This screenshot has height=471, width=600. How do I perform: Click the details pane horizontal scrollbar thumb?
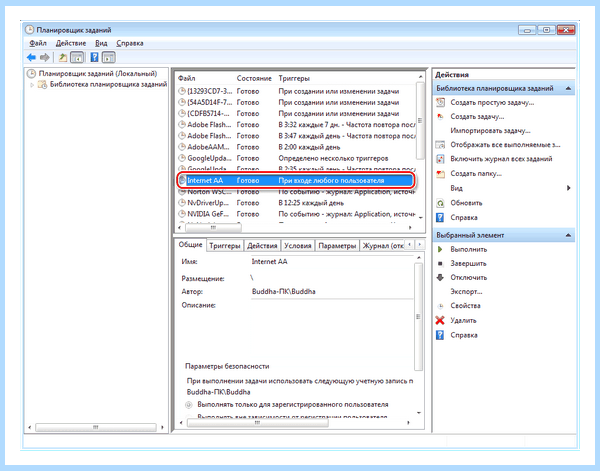point(257,423)
